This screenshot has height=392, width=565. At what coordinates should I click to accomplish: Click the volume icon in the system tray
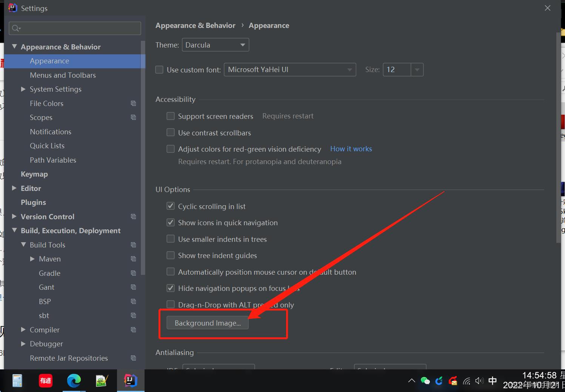pos(479,381)
